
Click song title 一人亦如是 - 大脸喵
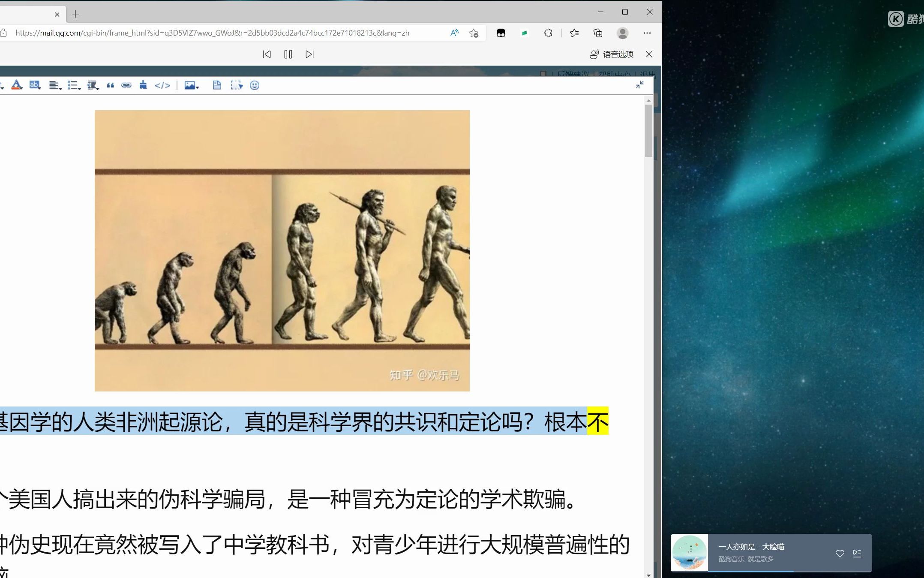point(751,547)
